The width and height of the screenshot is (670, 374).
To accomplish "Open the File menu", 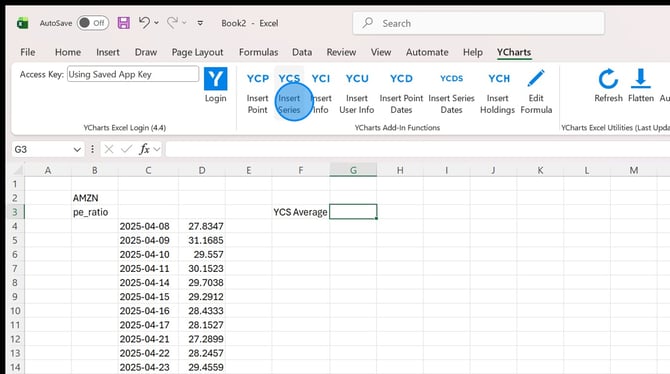I will click(28, 52).
